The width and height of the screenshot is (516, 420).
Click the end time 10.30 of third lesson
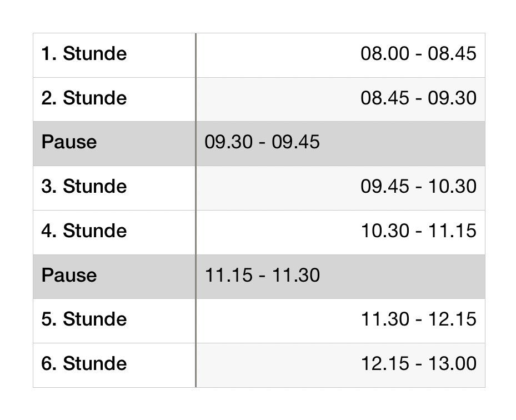click(452, 187)
